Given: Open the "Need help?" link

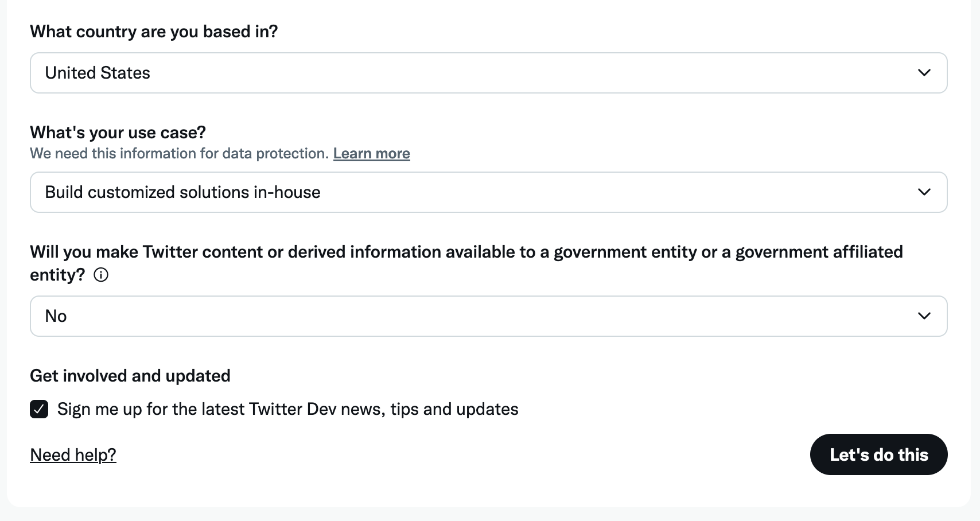Looking at the screenshot, I should pyautogui.click(x=73, y=455).
